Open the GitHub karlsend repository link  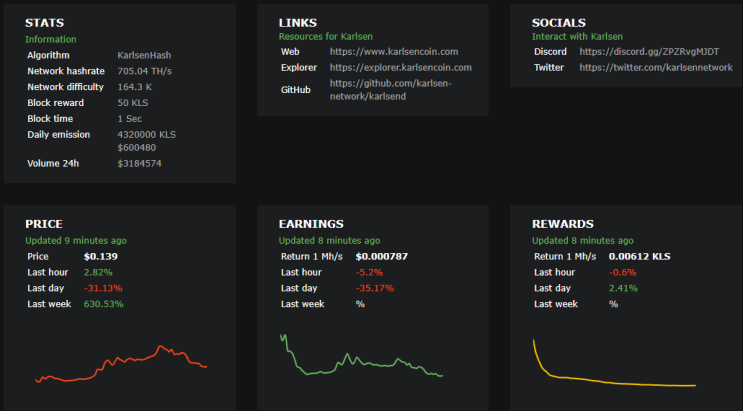(391, 90)
